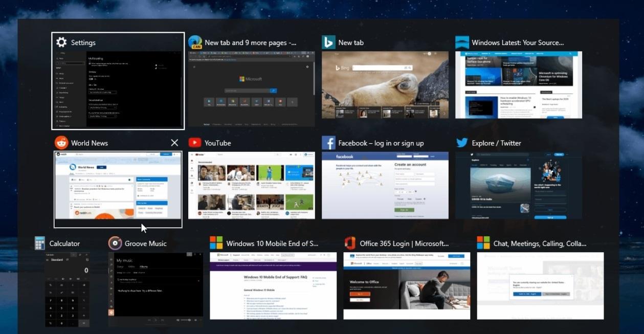Open the 'New tab and 9 more pages' Edge thumbnail
This screenshot has width=644, height=334.
pyautogui.click(x=252, y=89)
